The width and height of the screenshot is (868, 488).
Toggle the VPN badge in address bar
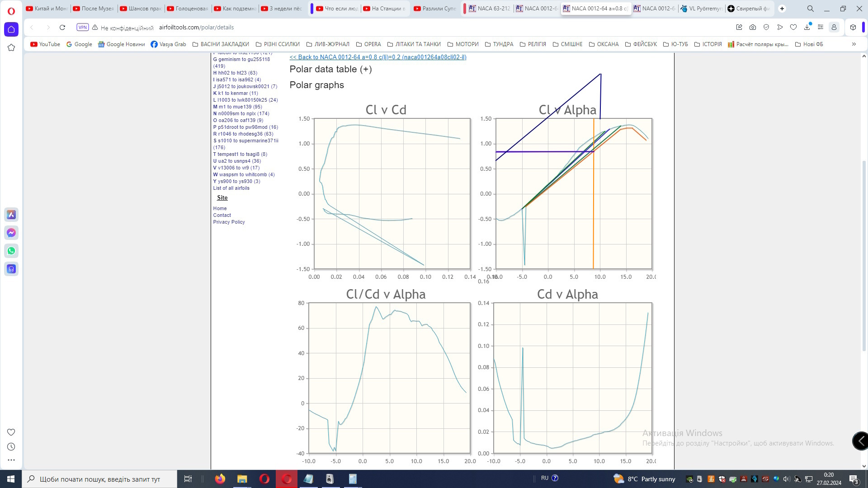point(82,28)
